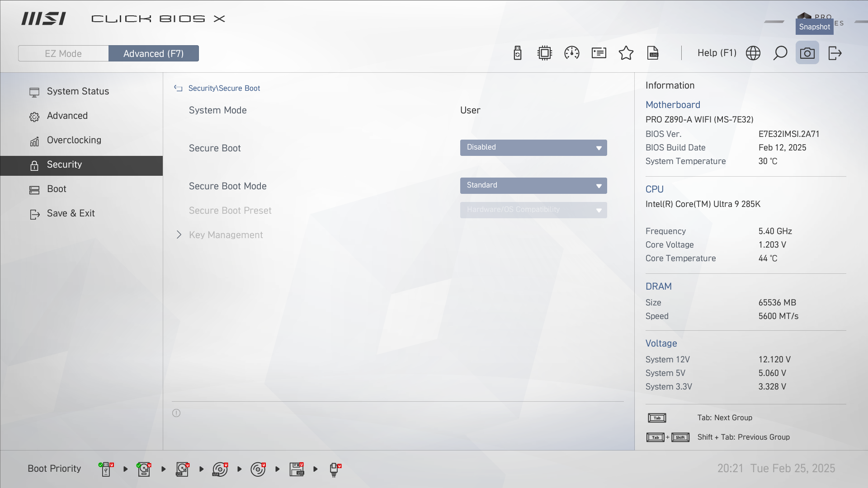This screenshot has width=868, height=488.
Task: Open search with magnifier icon
Action: (x=780, y=53)
